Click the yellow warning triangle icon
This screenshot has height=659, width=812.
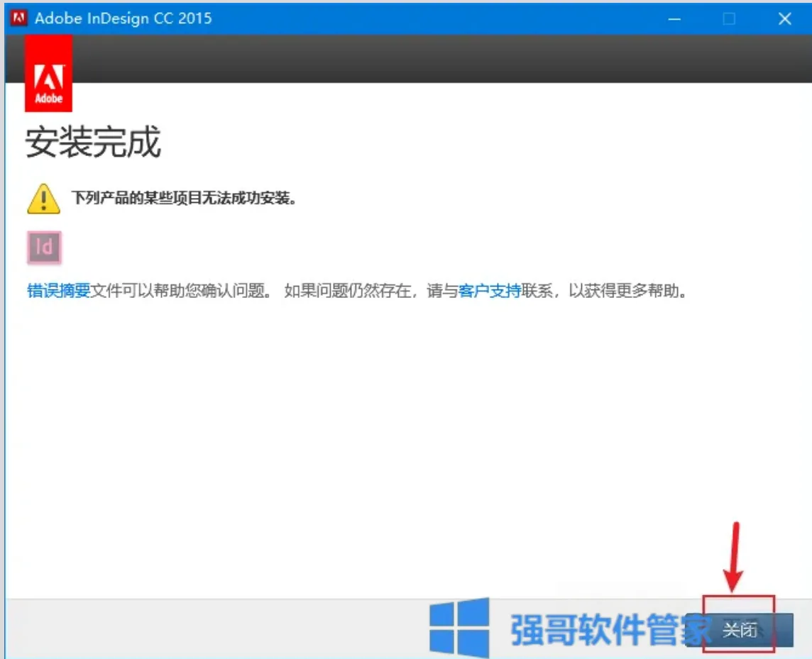43,199
